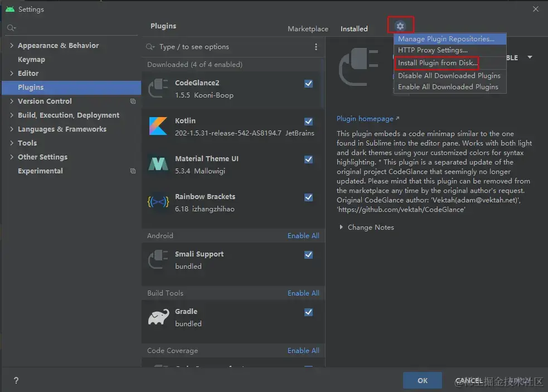
Task: Select Material Theme UI plugin name
Action: [x=207, y=159]
